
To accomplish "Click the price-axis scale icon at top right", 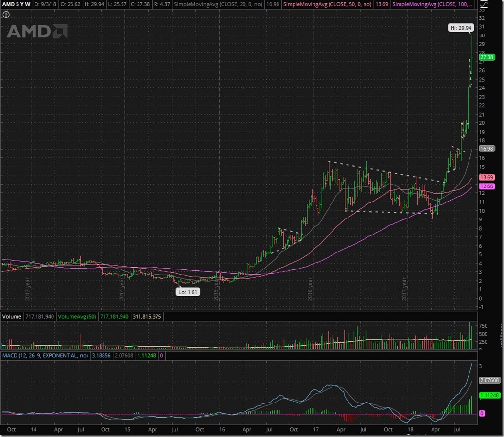I will [484, 4].
